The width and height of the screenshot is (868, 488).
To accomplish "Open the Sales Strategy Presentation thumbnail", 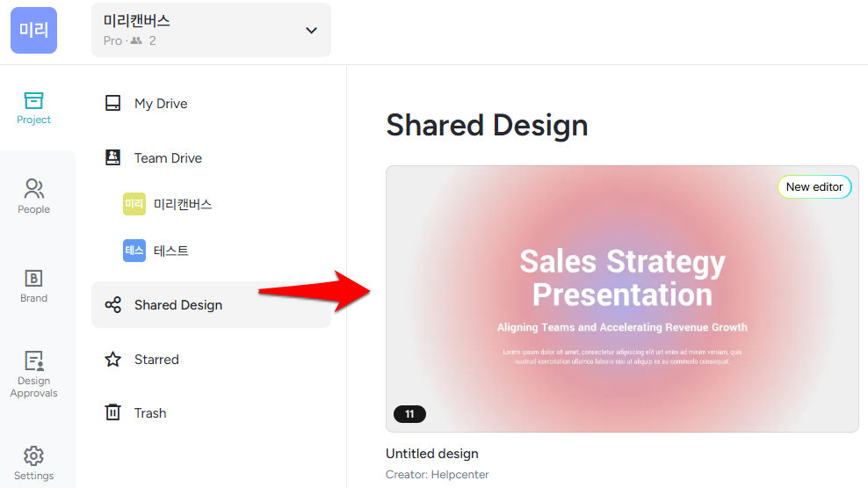I will [x=622, y=299].
